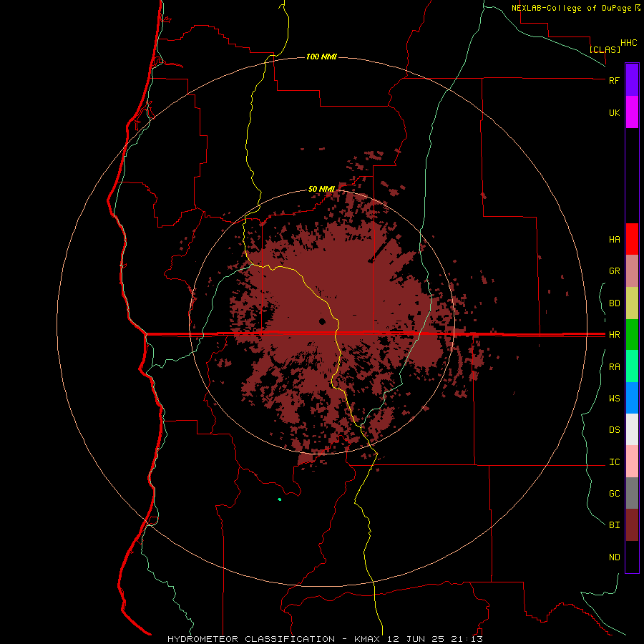Click the blue WS legend swatch
This screenshot has width=644, height=644.
632,398
